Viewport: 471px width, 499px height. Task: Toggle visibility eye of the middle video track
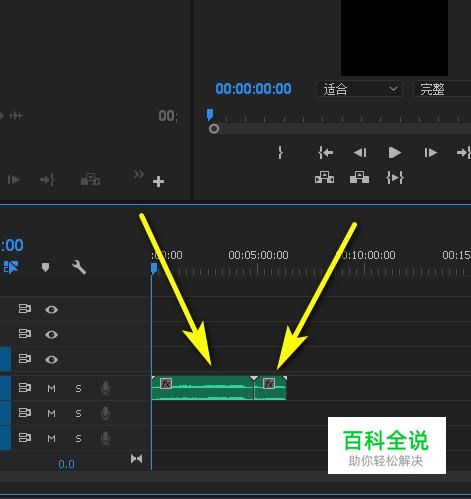(x=51, y=334)
